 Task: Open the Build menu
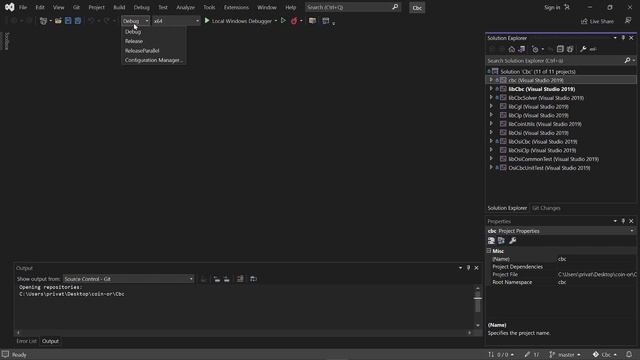pos(119,7)
